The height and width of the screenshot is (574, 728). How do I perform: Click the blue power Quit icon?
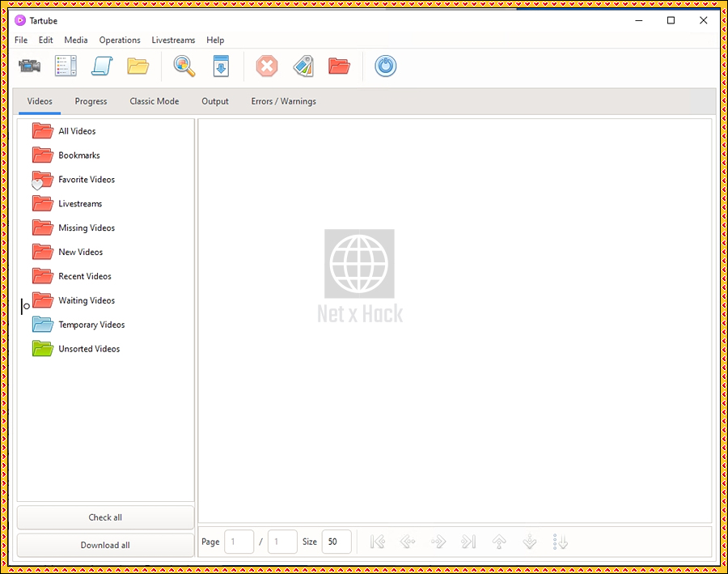point(385,66)
